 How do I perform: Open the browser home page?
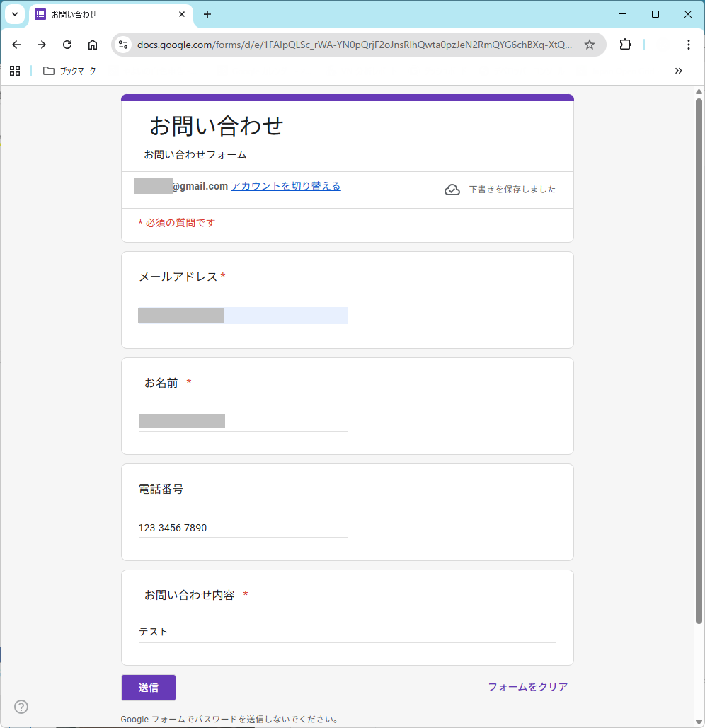click(93, 45)
